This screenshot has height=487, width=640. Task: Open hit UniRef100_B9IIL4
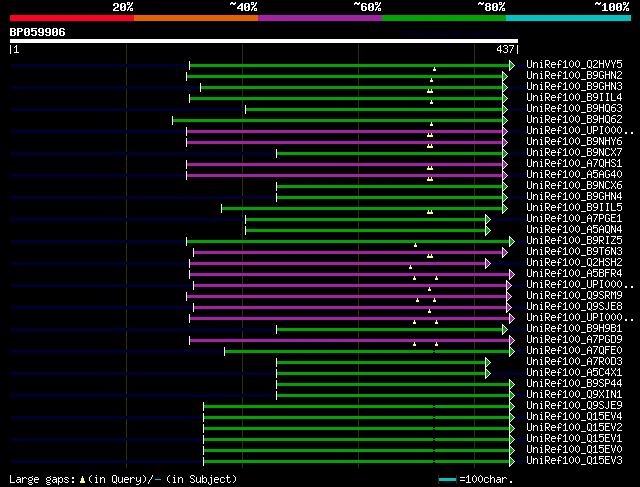click(x=574, y=98)
